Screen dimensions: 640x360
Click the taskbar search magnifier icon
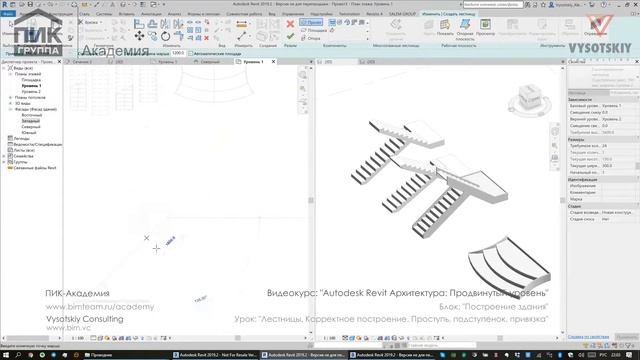tap(18, 355)
